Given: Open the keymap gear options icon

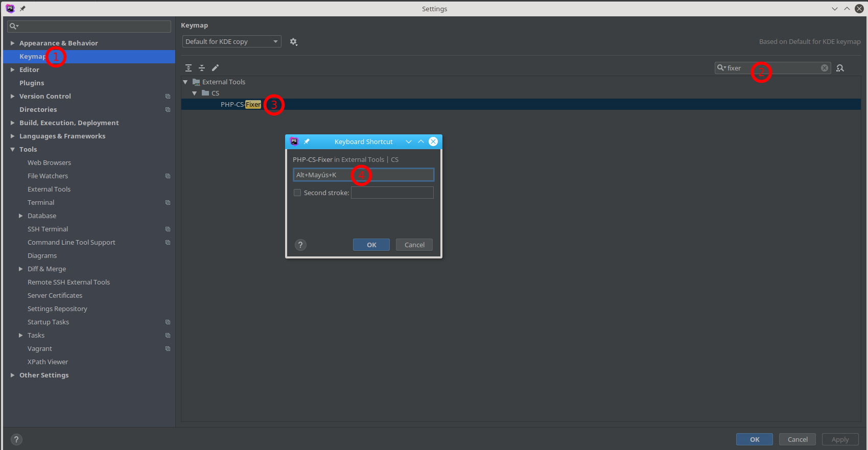Looking at the screenshot, I should [293, 42].
